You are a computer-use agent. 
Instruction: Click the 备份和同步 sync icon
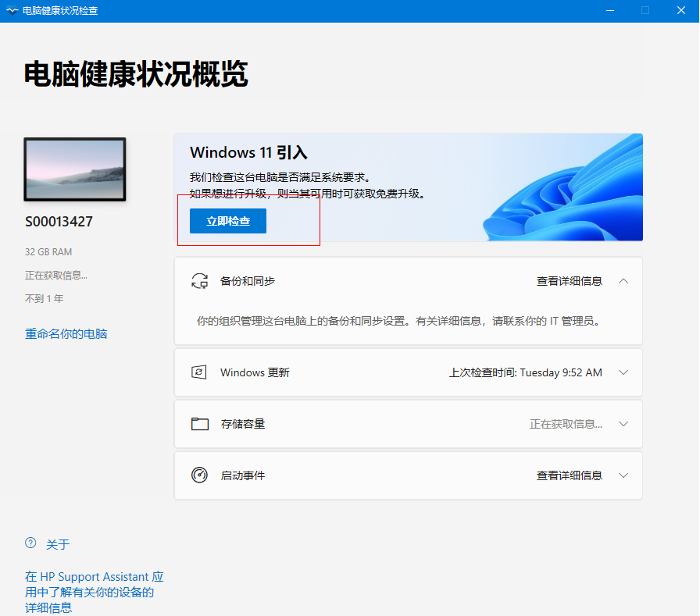pos(199,281)
